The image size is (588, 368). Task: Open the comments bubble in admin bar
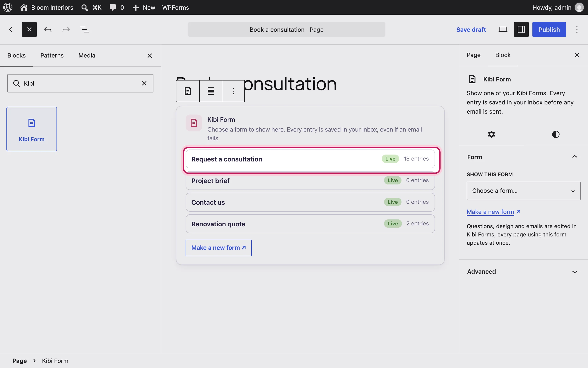pos(117,7)
